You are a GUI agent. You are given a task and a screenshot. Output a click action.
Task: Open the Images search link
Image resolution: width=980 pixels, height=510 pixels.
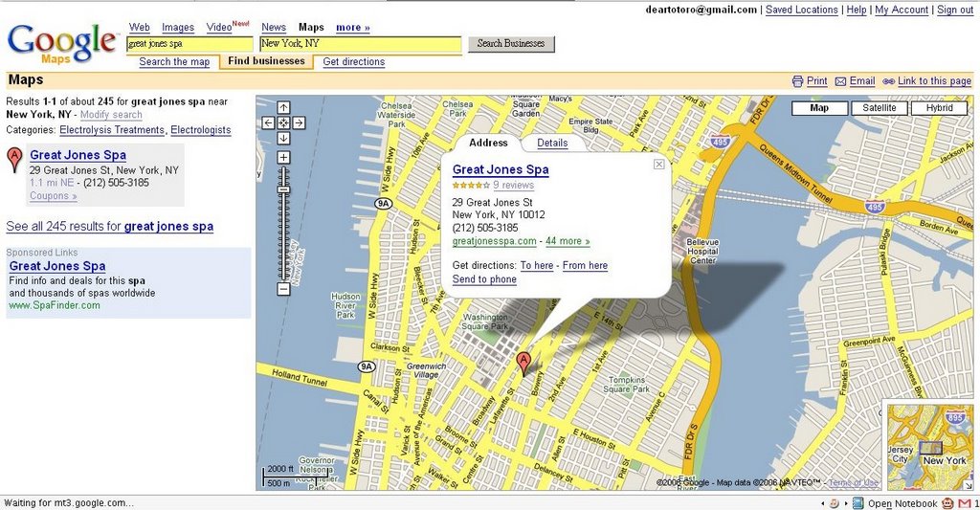[x=178, y=28]
